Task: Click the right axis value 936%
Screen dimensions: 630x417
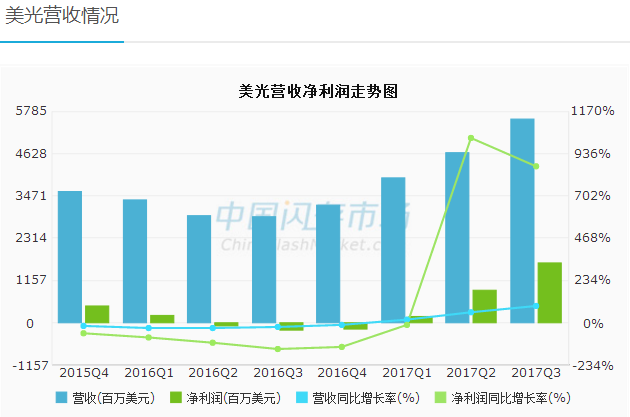Action: pos(593,153)
